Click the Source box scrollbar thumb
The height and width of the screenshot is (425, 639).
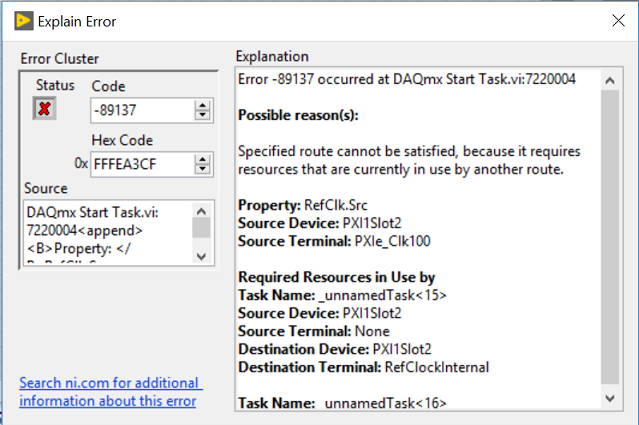pos(201,228)
